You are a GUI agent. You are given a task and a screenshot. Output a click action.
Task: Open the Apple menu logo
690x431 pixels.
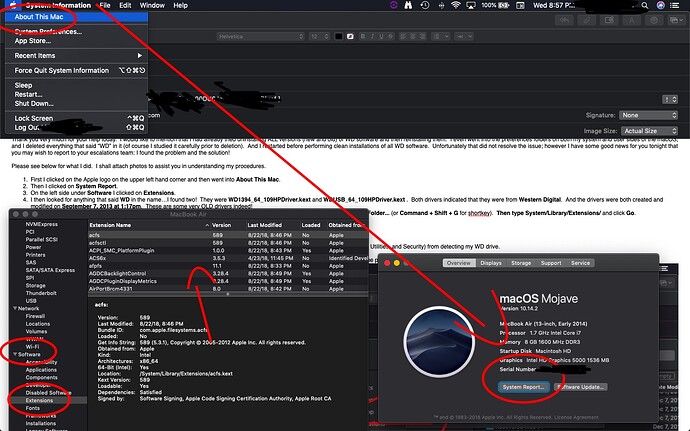coord(13,5)
